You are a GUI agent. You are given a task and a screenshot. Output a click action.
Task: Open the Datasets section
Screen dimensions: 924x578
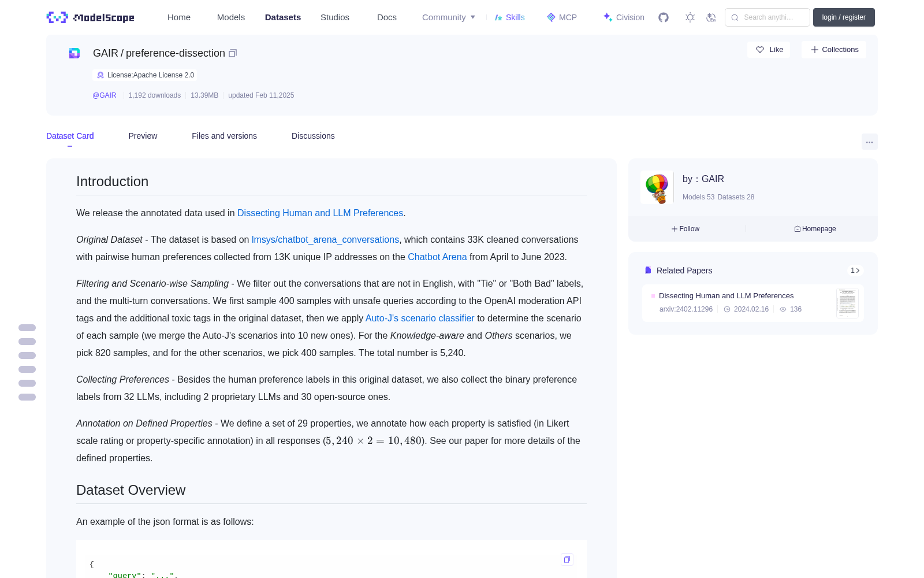(x=283, y=17)
